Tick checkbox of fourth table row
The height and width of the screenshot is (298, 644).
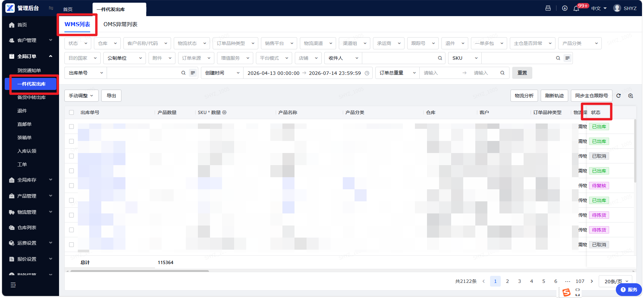[71, 171]
